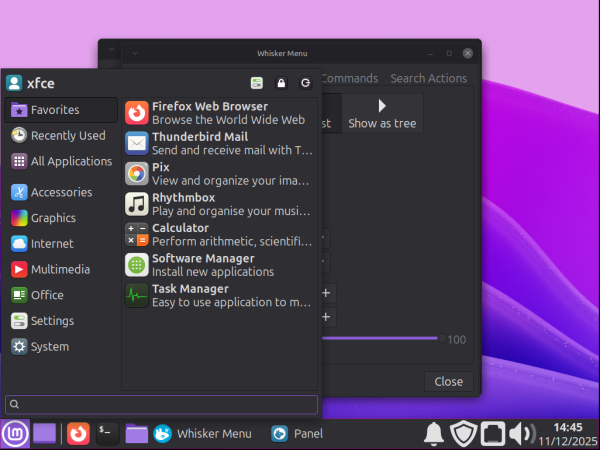Click the xfce user avatar icon

point(14,83)
